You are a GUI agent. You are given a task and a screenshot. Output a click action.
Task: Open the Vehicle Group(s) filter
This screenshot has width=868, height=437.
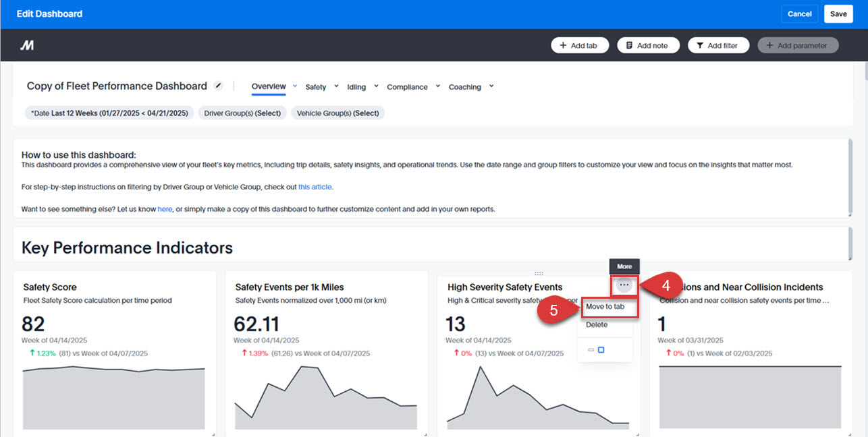[x=338, y=113]
